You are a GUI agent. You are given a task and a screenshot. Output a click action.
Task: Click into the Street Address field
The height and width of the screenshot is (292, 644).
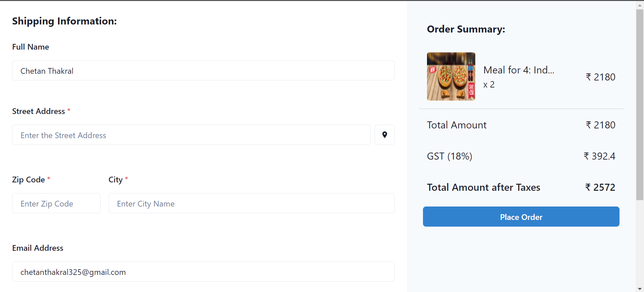coord(191,135)
